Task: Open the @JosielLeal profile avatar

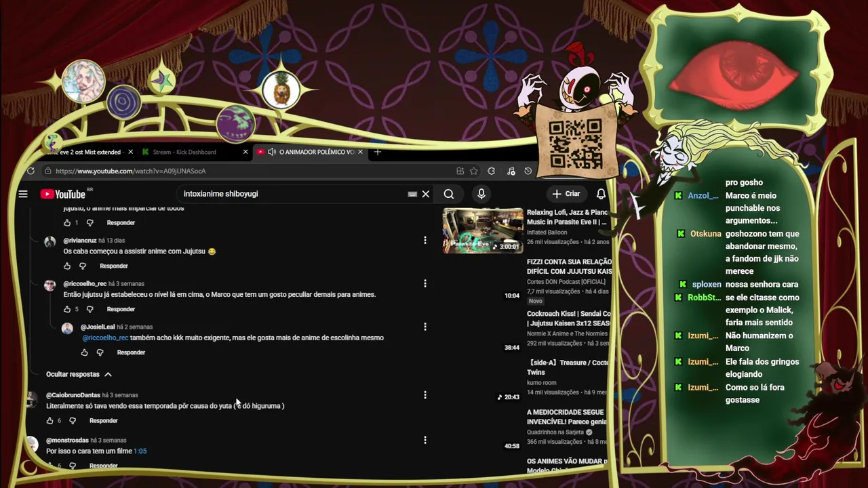Action: coord(67,329)
